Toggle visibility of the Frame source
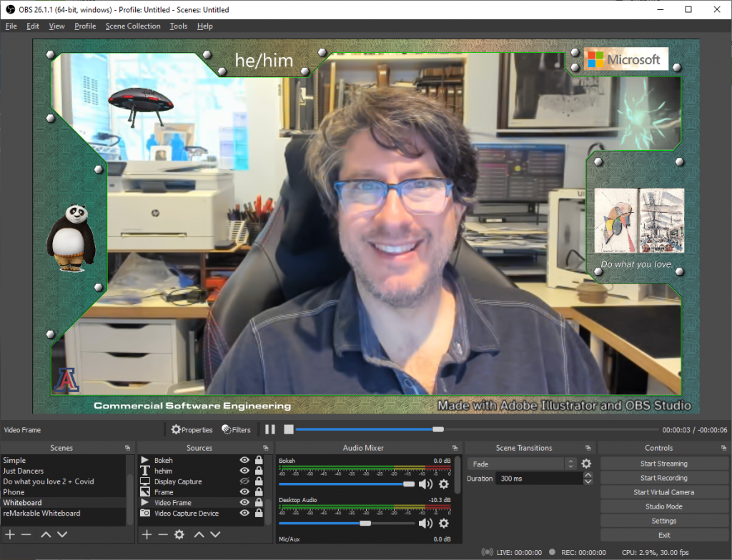The height and width of the screenshot is (560, 732). 244,492
